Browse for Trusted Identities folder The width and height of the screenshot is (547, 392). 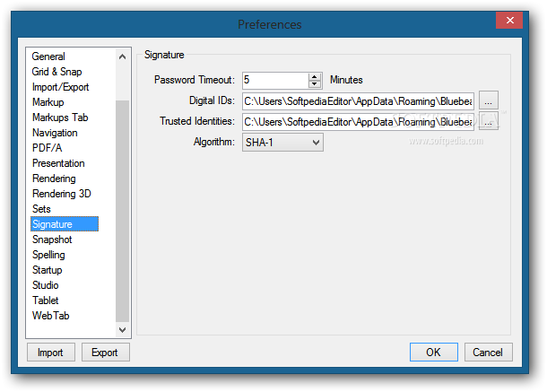coord(489,121)
